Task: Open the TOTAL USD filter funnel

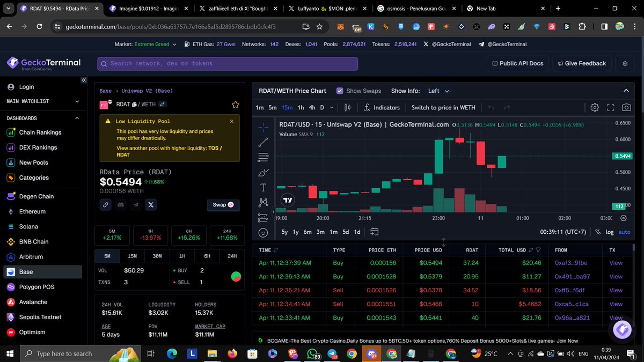Action: (538, 250)
